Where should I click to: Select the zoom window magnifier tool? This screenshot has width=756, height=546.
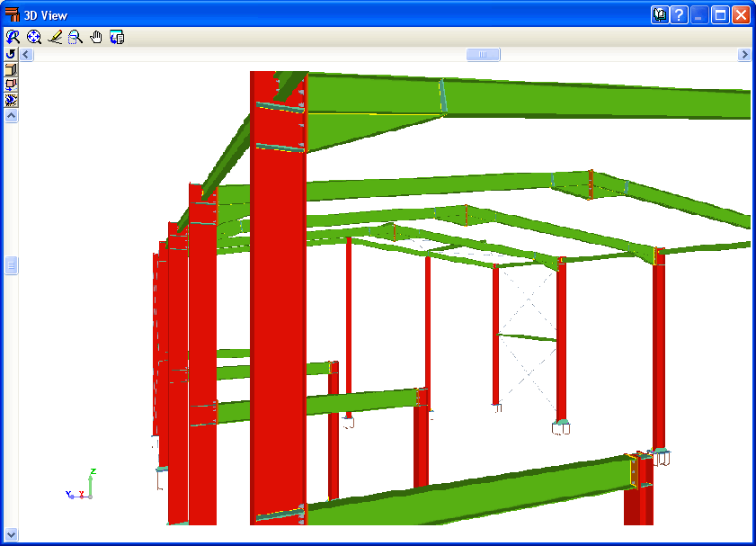click(x=76, y=37)
